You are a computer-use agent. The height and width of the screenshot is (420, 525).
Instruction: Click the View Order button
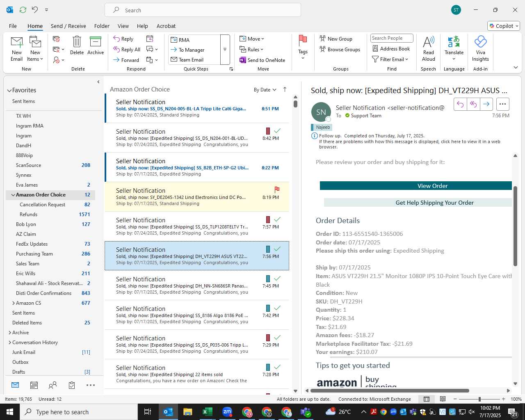click(416, 186)
